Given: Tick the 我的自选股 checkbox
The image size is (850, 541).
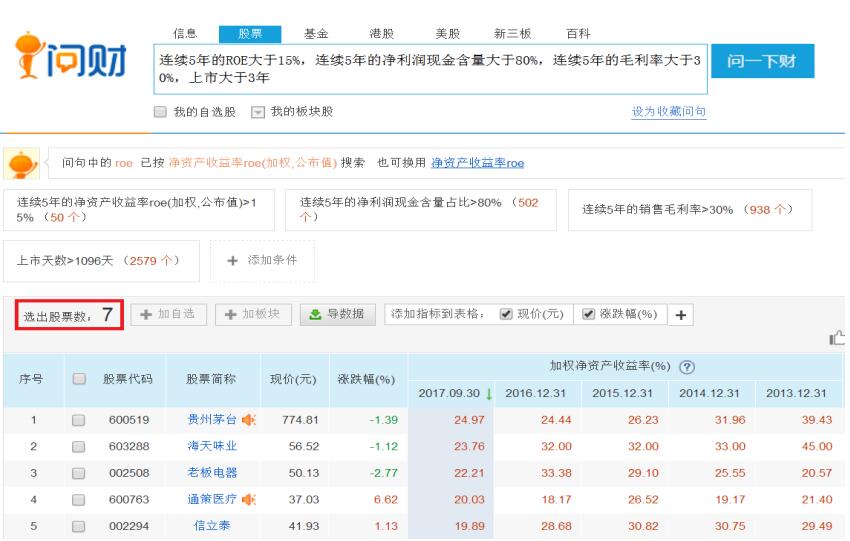Looking at the screenshot, I should (x=160, y=112).
